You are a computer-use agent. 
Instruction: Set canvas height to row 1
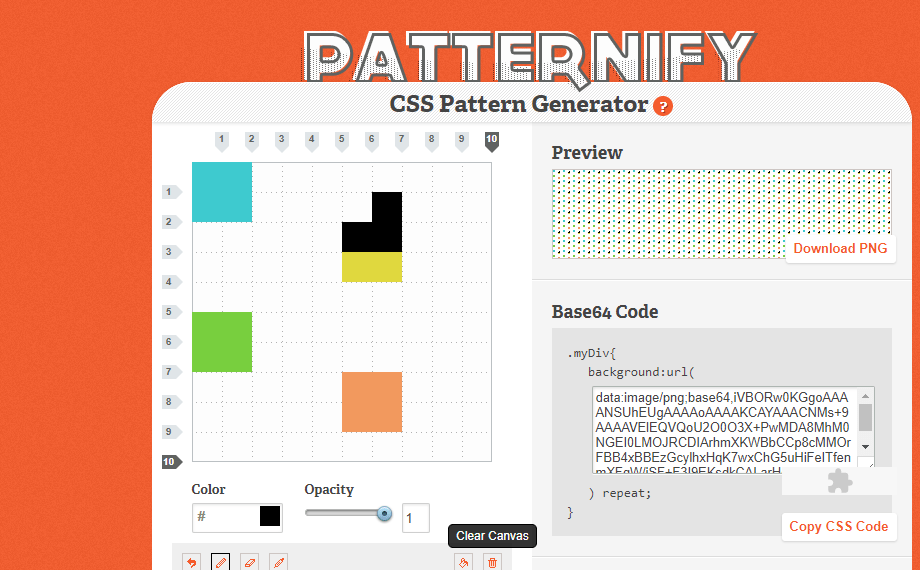pos(172,191)
